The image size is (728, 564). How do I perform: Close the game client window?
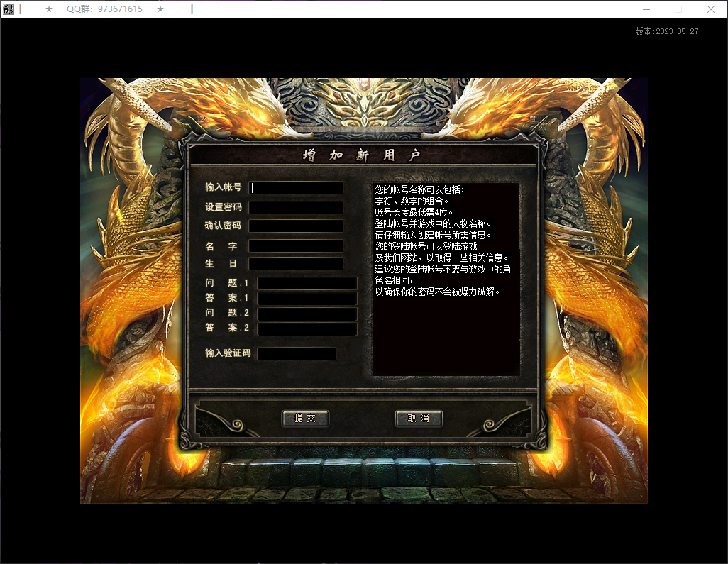point(711,9)
